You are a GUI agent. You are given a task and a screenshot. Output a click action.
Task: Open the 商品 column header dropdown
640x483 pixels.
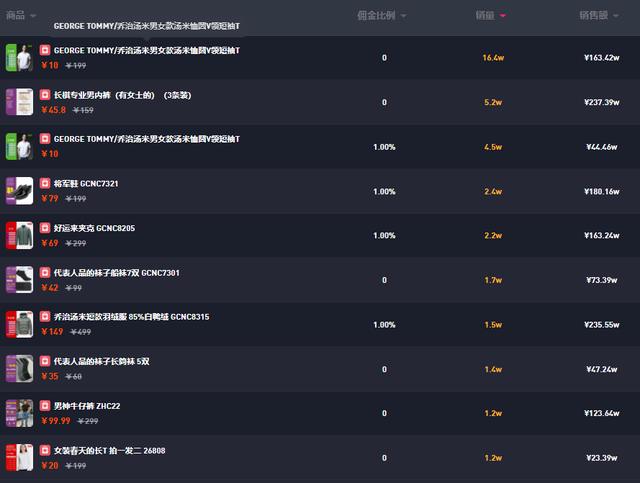(x=21, y=16)
